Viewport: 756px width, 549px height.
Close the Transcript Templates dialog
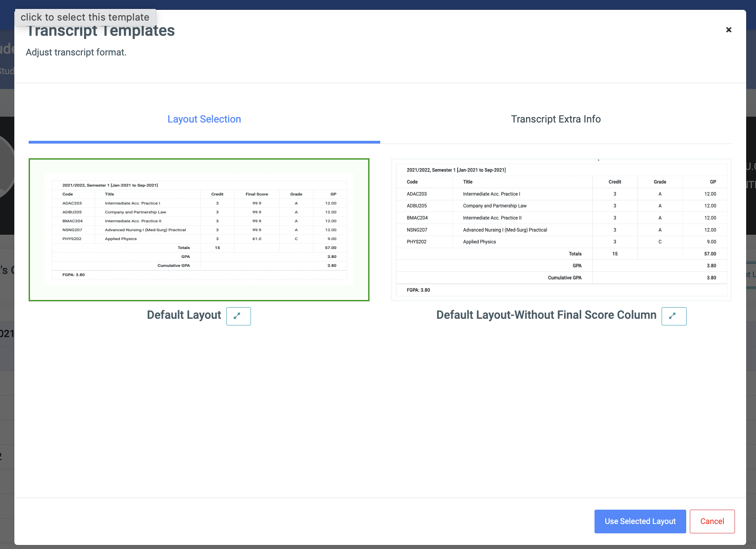[728, 30]
